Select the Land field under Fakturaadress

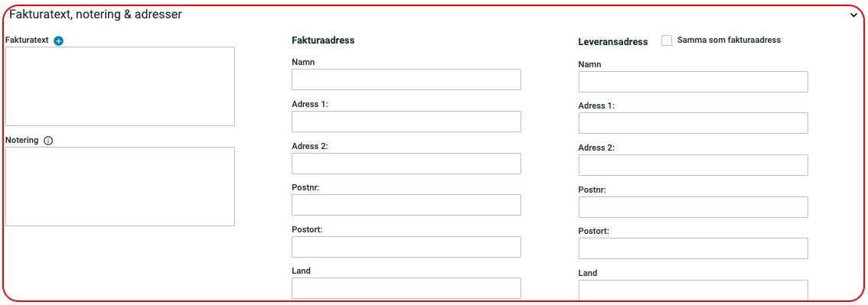406,288
